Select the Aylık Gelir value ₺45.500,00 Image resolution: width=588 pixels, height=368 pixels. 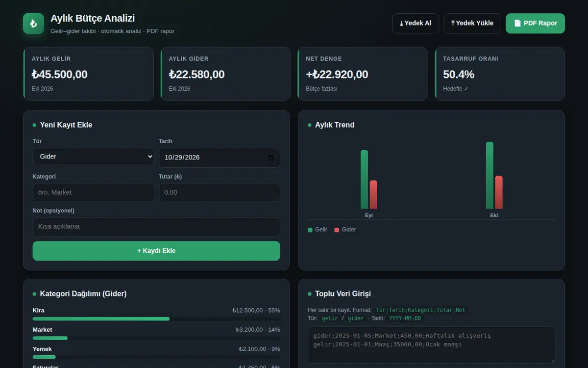[60, 75]
